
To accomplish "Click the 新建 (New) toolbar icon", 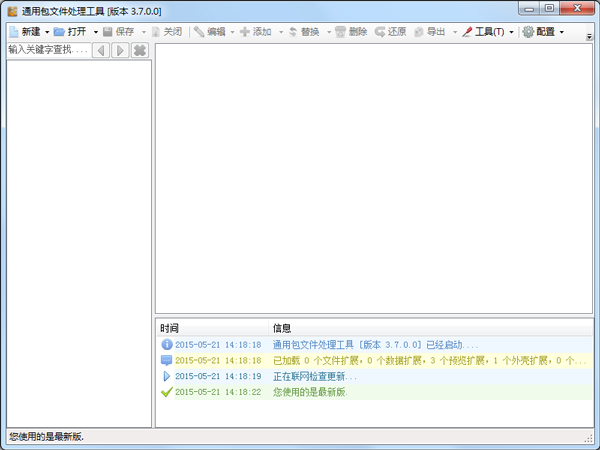I will (13, 32).
